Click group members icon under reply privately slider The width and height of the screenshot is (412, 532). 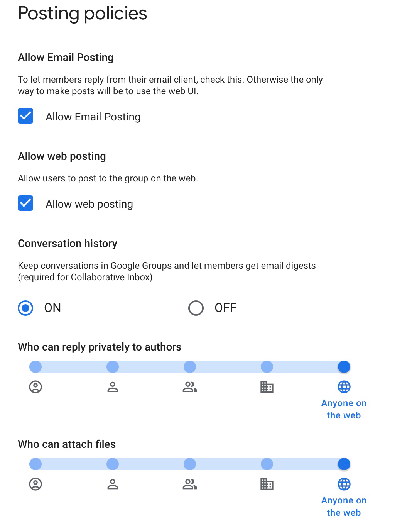190,387
